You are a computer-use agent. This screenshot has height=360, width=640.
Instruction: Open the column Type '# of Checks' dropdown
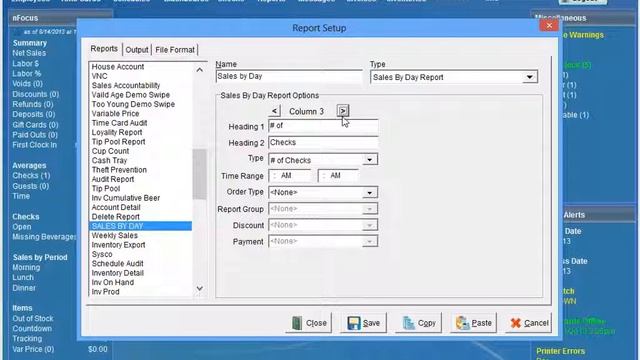coord(369,160)
